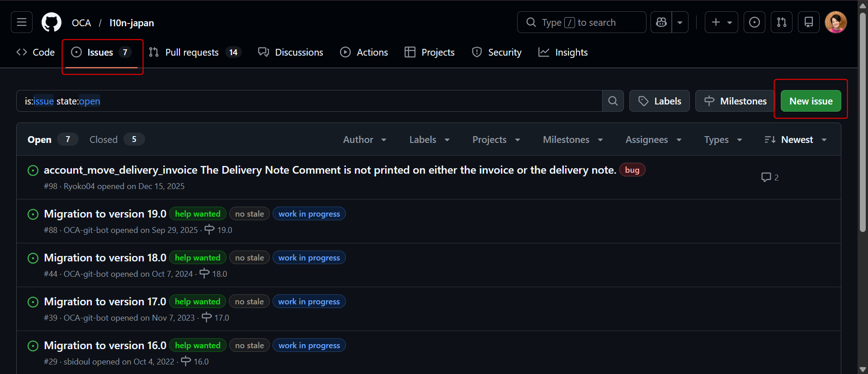Switch to the Code tab
868x374 pixels.
36,52
